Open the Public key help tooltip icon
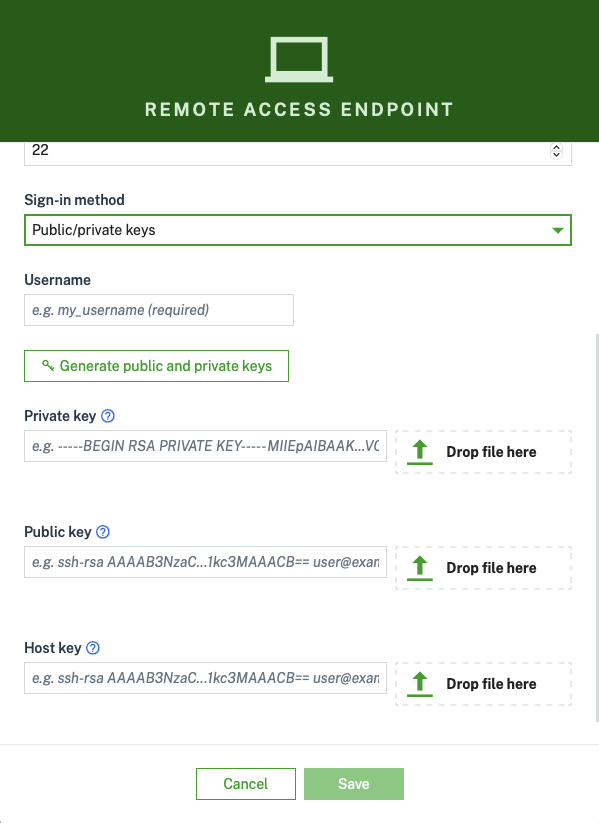 (x=102, y=532)
